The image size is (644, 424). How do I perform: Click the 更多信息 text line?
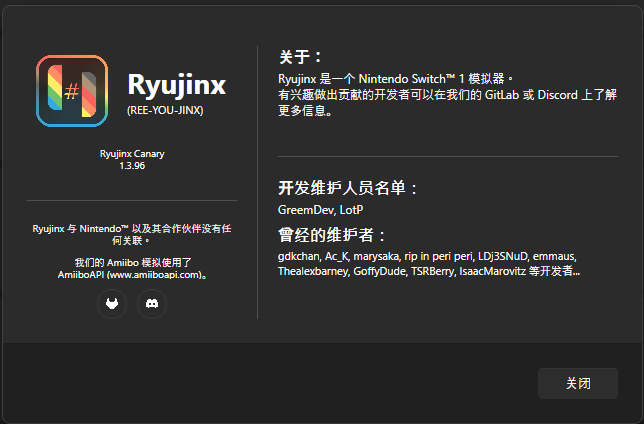(305, 111)
